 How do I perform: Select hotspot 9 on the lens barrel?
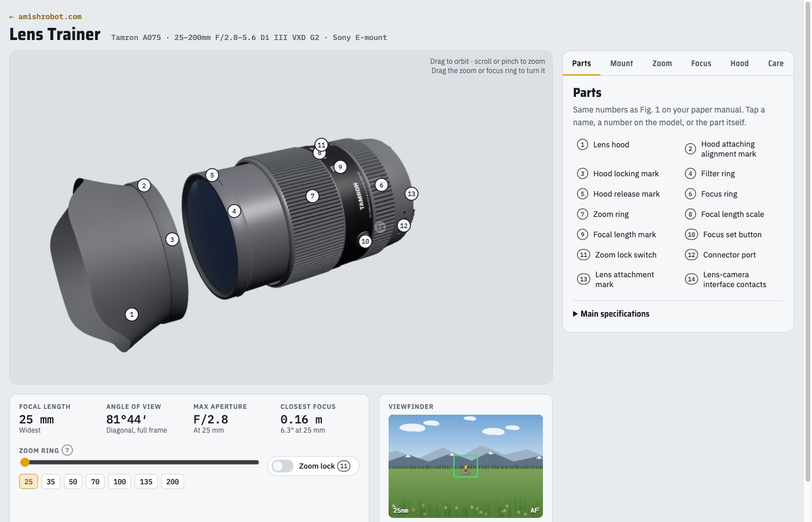pos(340,167)
